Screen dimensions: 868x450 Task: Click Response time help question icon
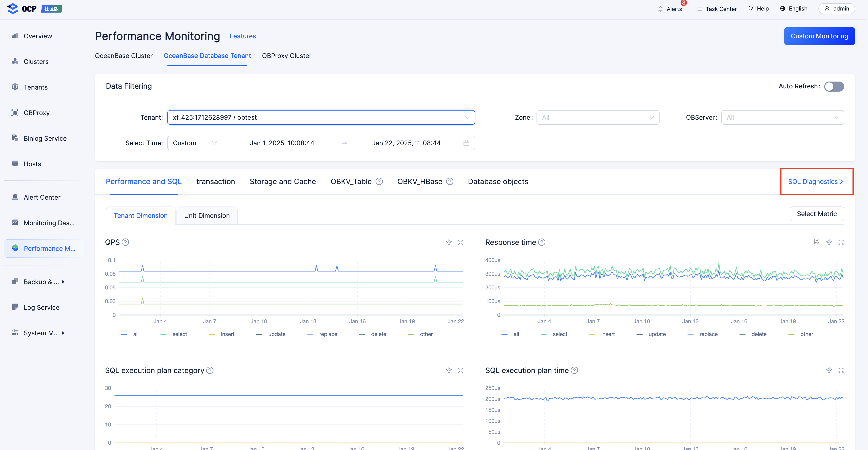[x=542, y=242]
